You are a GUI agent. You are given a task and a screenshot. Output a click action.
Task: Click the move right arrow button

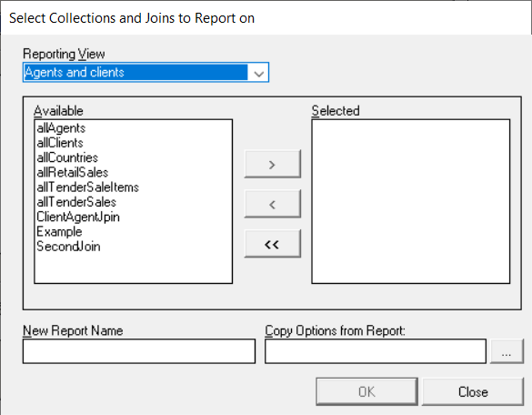click(x=273, y=164)
